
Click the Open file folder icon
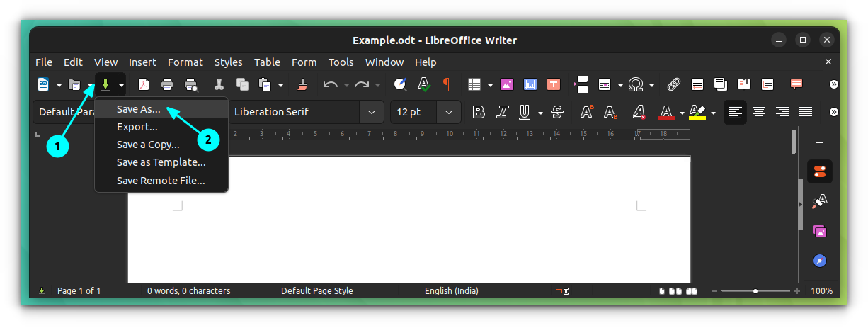(74, 85)
